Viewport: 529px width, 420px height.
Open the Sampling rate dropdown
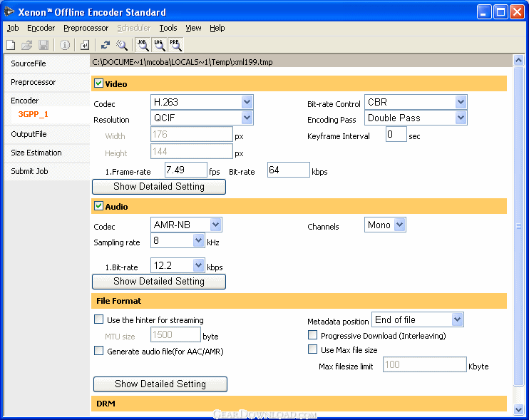178,240
